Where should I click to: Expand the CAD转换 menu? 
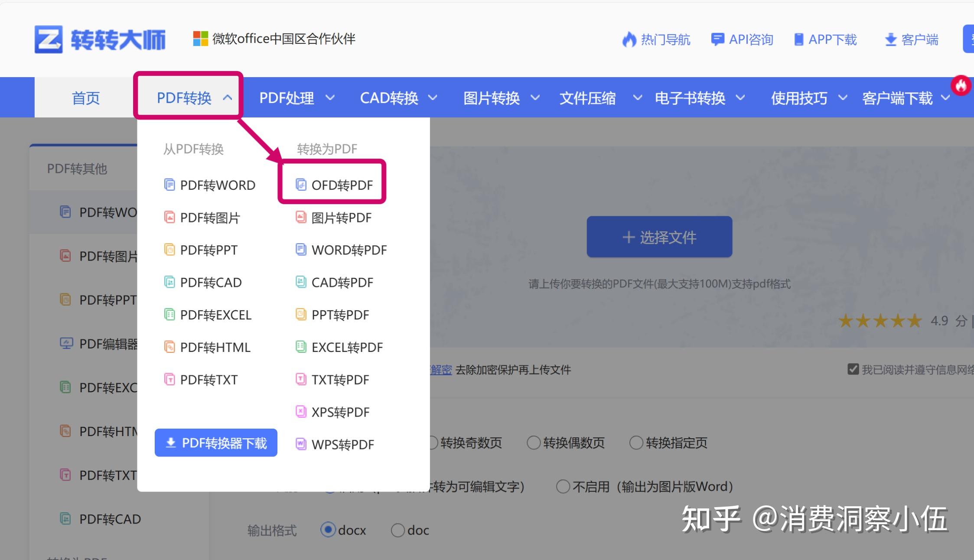(x=390, y=98)
